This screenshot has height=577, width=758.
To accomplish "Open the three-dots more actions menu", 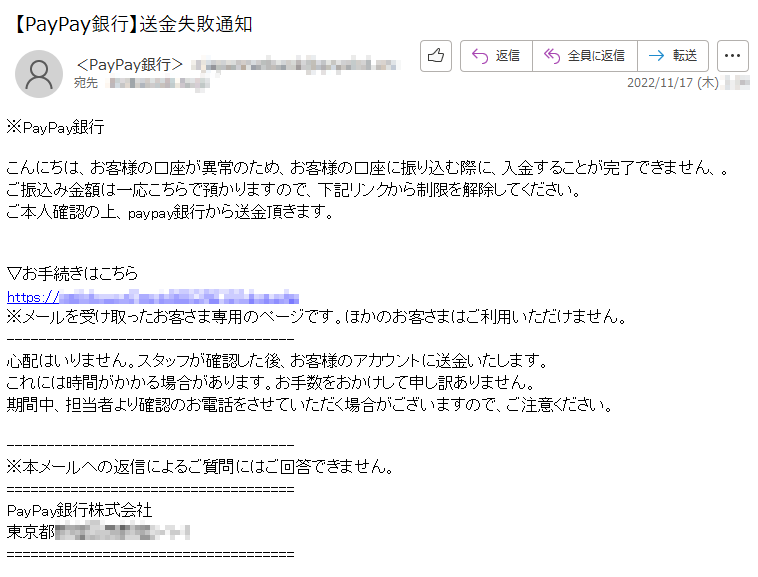I will click(732, 56).
